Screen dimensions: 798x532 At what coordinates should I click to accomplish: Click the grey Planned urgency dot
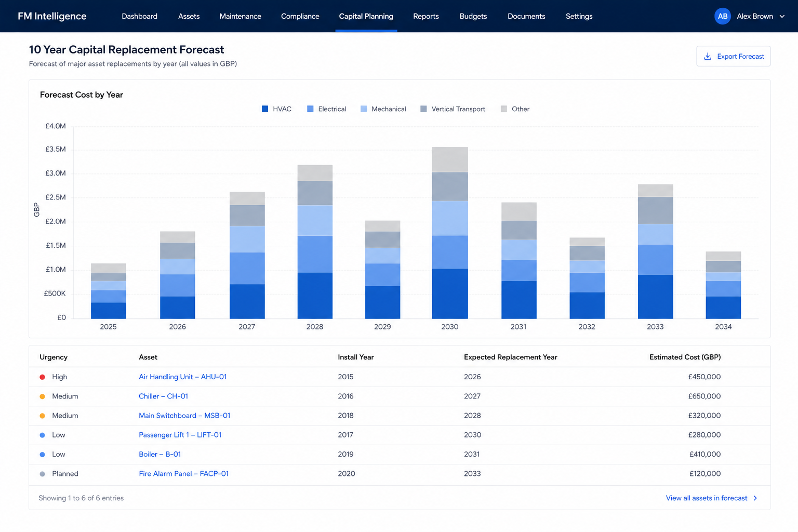point(43,474)
